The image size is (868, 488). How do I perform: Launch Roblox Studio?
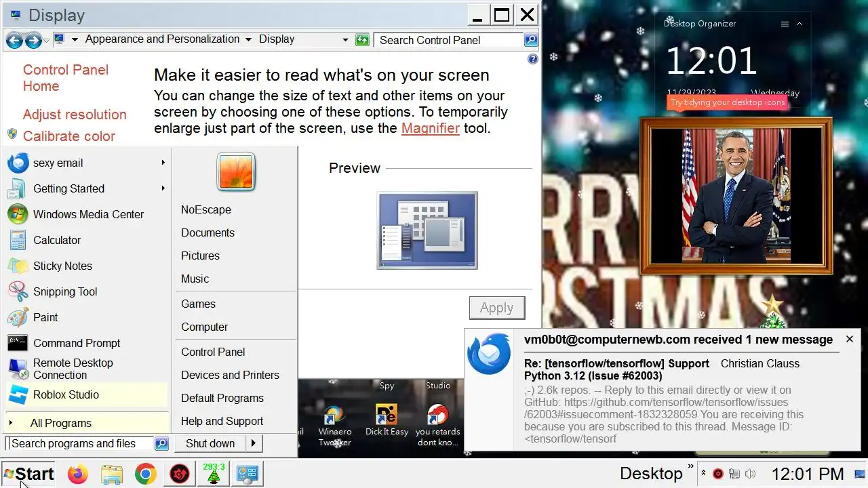point(86,394)
